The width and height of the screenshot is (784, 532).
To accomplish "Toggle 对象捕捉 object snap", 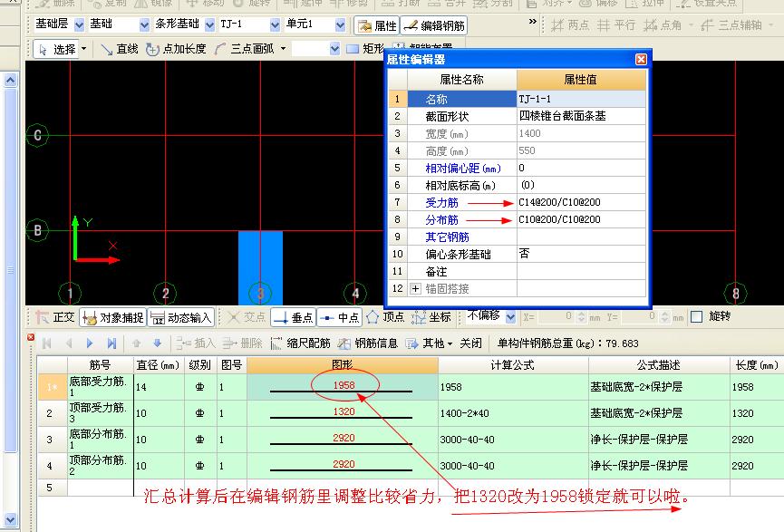I will point(113,317).
